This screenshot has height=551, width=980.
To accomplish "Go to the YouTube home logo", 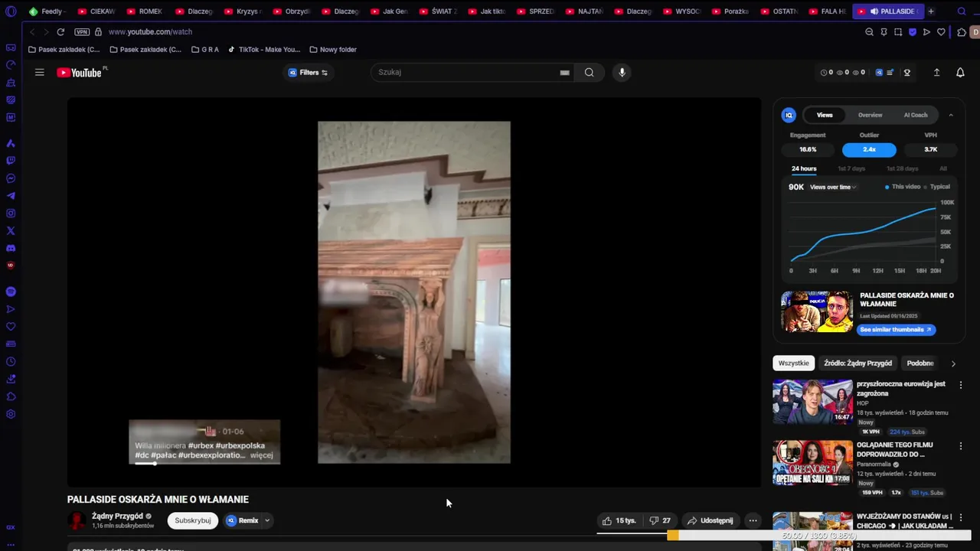I will (x=80, y=73).
